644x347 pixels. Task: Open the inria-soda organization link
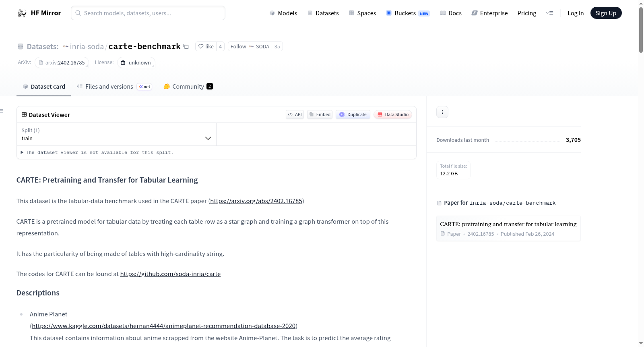click(x=87, y=46)
